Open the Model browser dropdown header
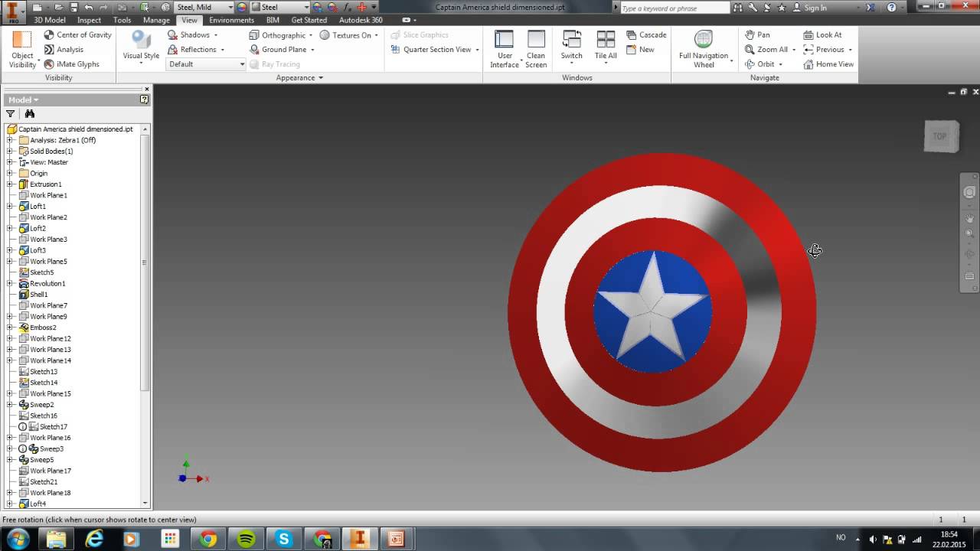 [23, 99]
